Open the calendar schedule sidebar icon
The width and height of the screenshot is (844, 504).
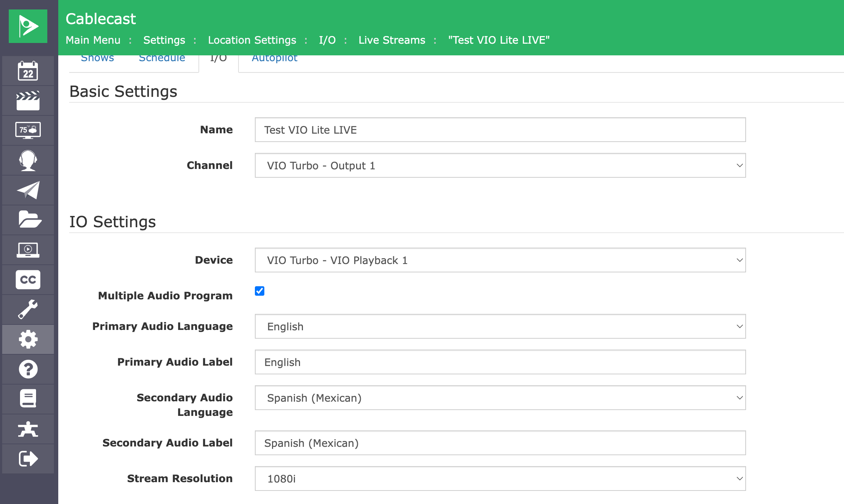(28, 71)
